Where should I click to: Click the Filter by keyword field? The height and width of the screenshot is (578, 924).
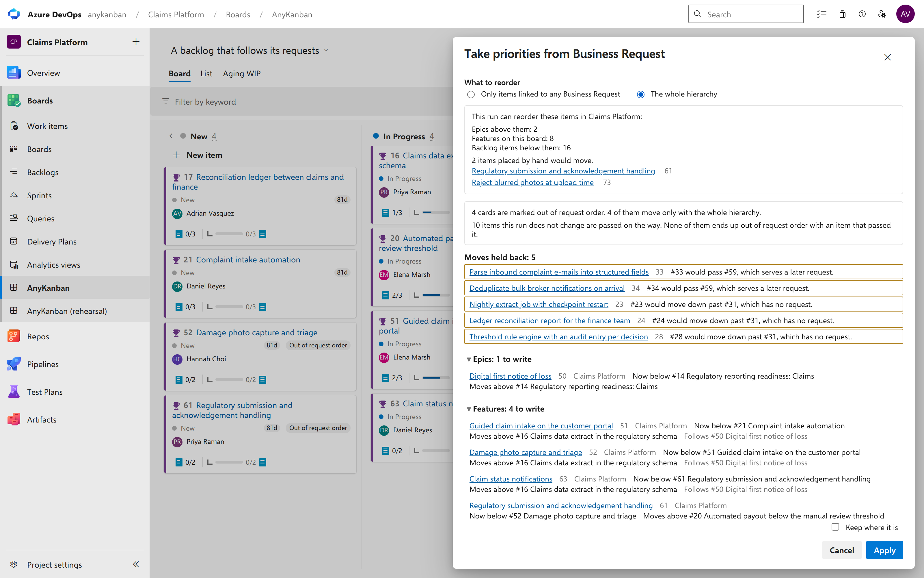coord(302,102)
